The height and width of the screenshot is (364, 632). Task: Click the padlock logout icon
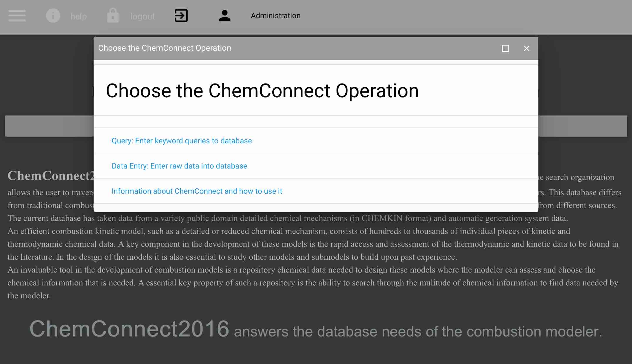113,16
